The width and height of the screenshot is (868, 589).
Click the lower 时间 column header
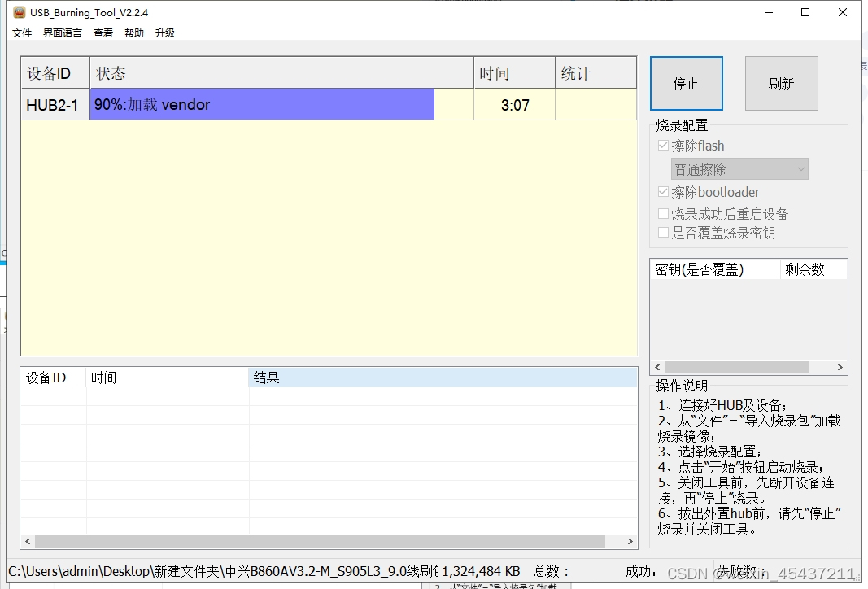tap(168, 377)
